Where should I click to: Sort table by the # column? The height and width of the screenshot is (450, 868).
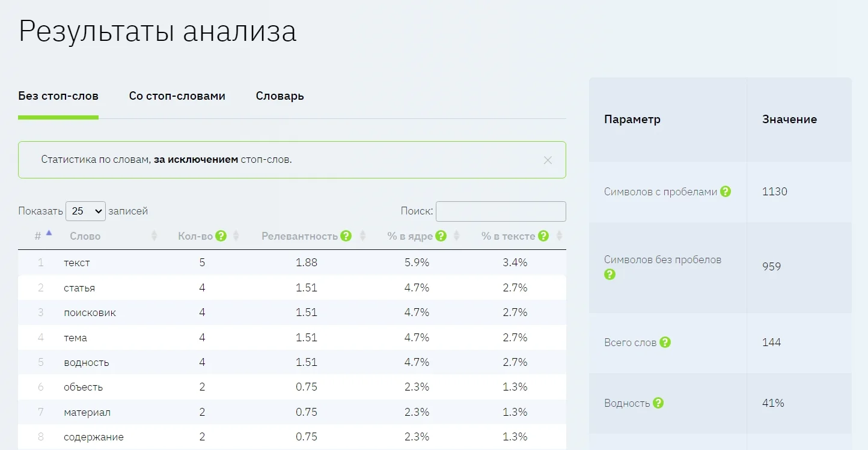tap(49, 234)
